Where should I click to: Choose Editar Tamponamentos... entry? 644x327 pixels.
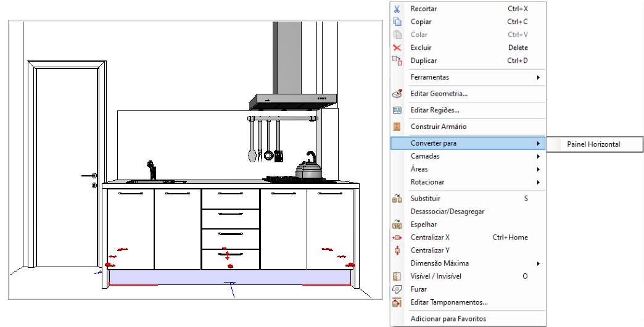pyautogui.click(x=468, y=302)
